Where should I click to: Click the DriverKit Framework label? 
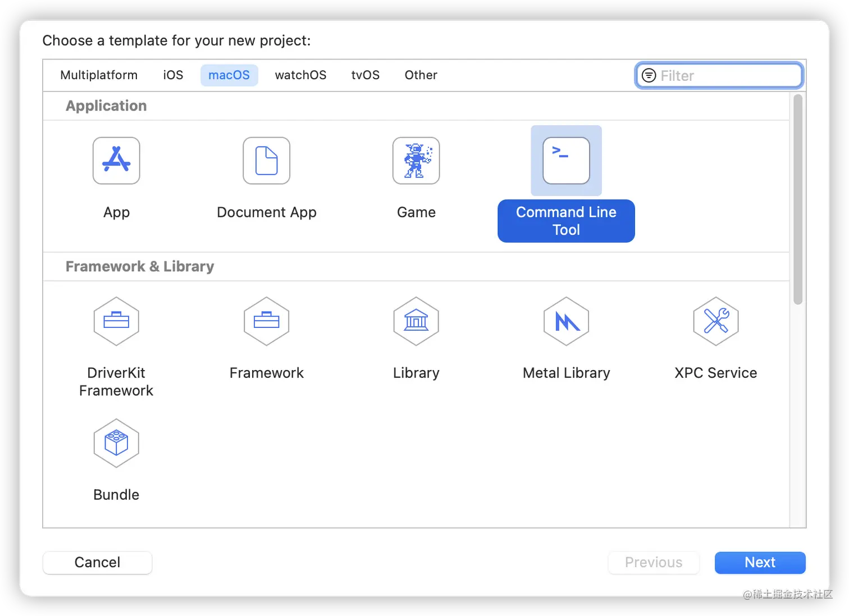(x=116, y=382)
